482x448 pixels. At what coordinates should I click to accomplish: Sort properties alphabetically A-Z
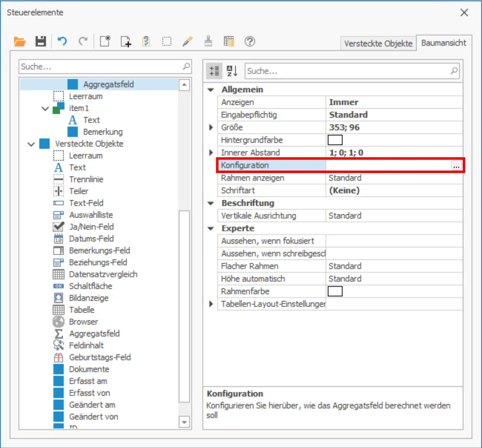[x=232, y=71]
